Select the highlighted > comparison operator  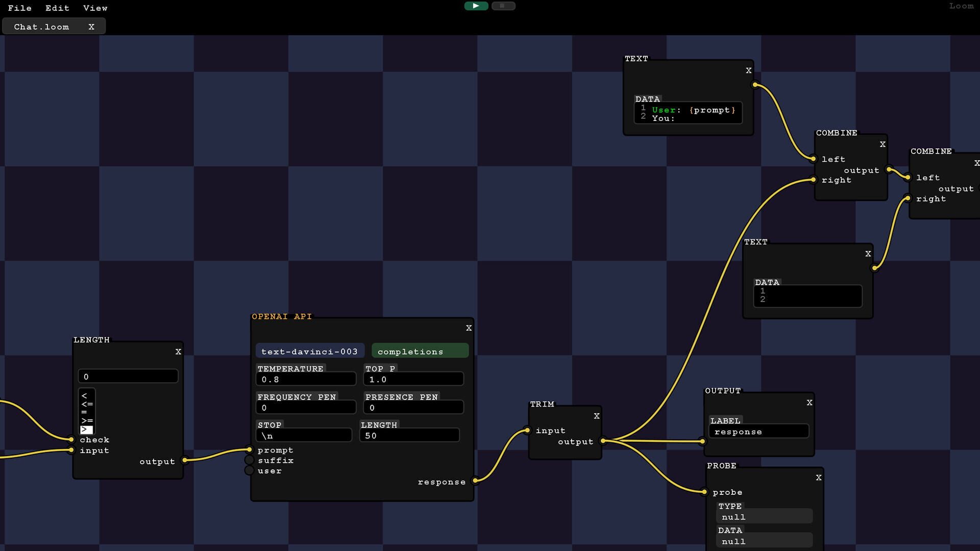[x=86, y=429]
